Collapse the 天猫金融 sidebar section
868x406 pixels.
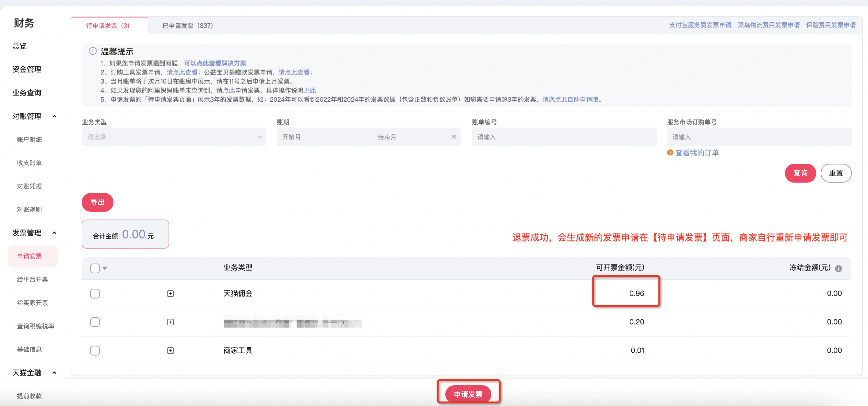[54, 372]
